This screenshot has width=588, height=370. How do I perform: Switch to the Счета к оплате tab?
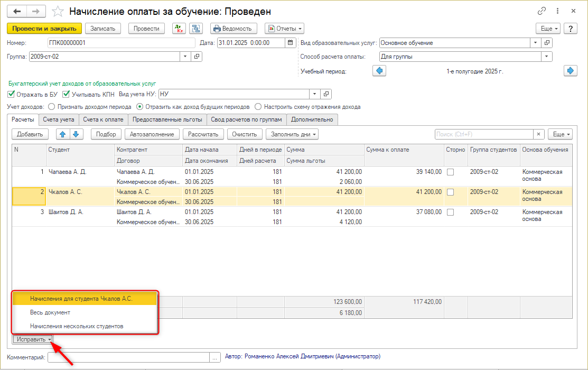[x=103, y=119]
